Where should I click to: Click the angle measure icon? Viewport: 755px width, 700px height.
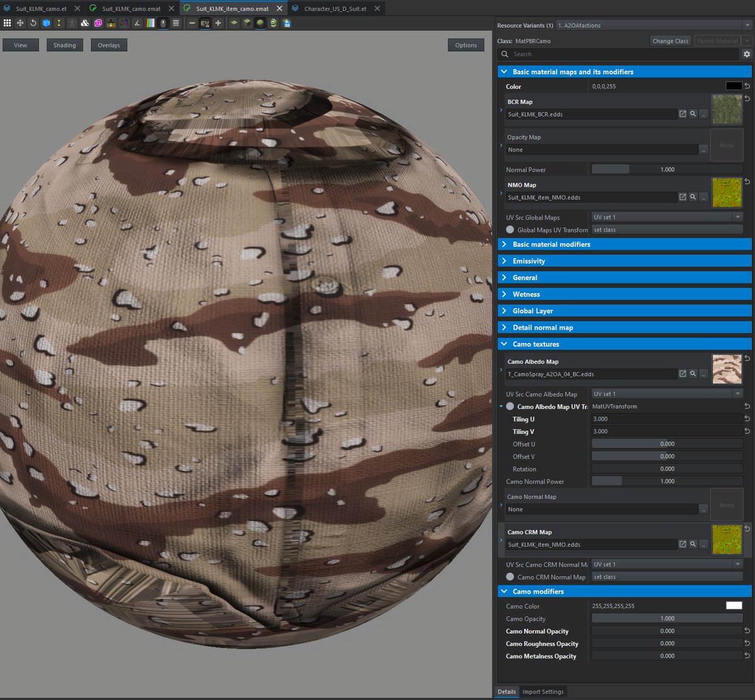(x=137, y=23)
